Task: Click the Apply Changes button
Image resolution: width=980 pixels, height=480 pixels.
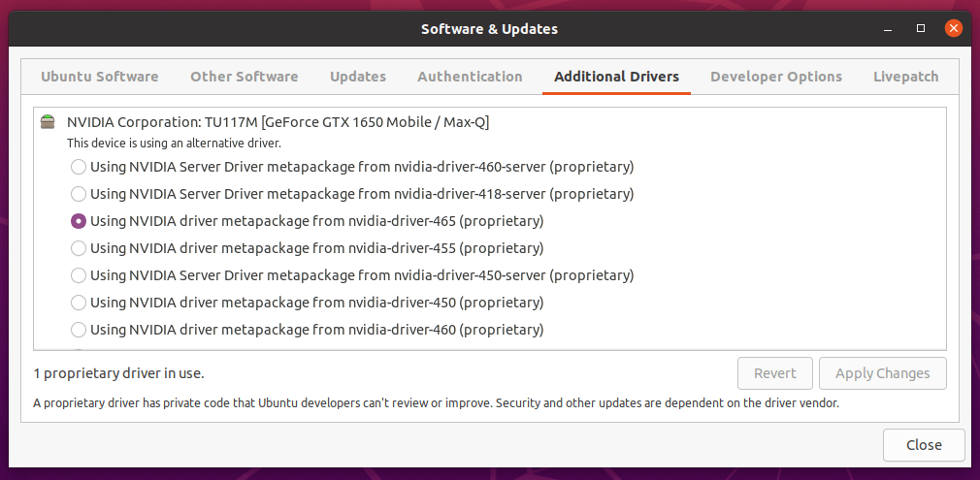Action: [882, 373]
